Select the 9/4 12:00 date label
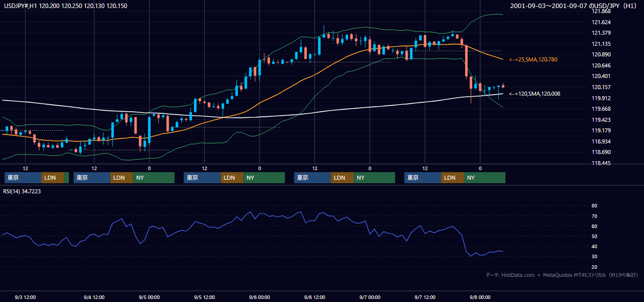This screenshot has height=302, width=644. tap(94, 297)
